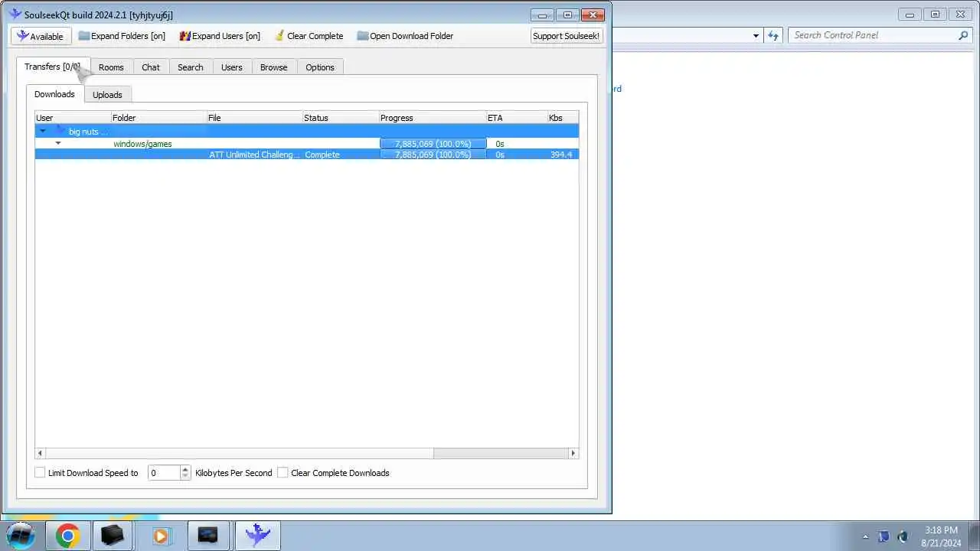The height and width of the screenshot is (551, 980).
Task: Sort by Status column header
Action: [341, 118]
